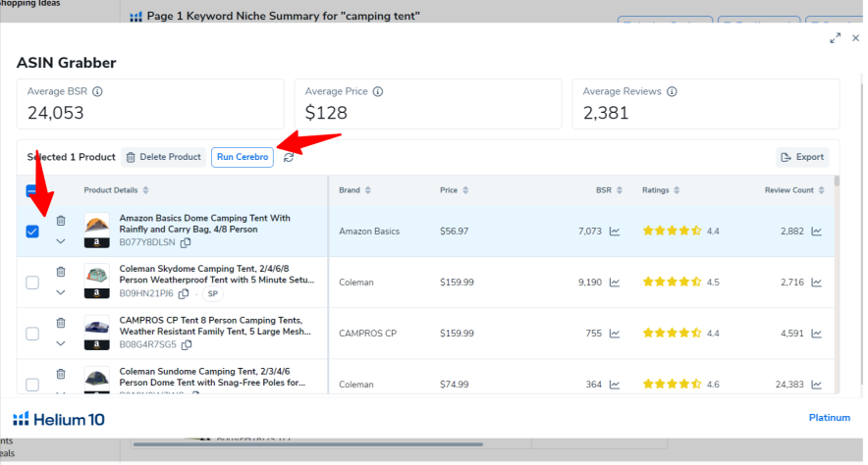Open the Amazon Basics Dome Camping Tent title
The image size is (868, 465).
(205, 224)
